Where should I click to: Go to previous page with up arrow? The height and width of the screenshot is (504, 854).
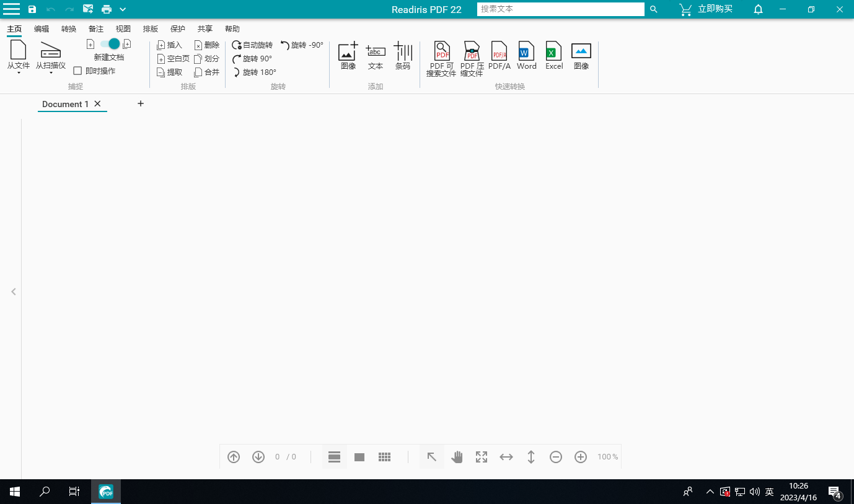(234, 457)
